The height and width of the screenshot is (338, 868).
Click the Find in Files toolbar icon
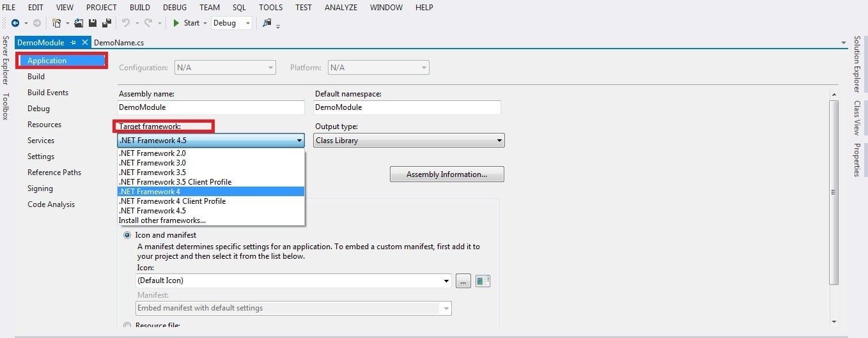[x=267, y=23]
